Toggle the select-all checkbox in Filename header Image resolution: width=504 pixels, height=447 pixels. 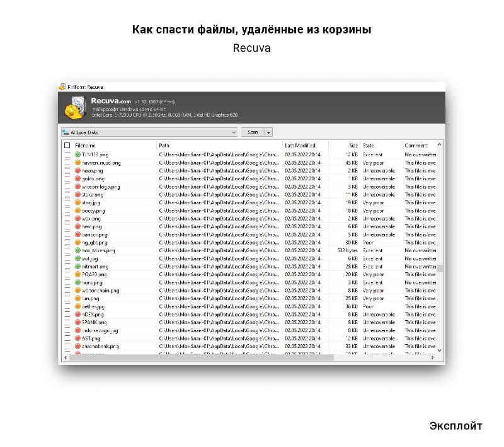click(67, 146)
